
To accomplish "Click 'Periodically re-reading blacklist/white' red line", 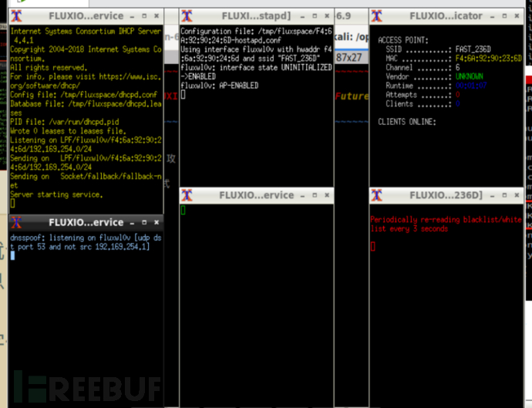I will tap(446, 220).
